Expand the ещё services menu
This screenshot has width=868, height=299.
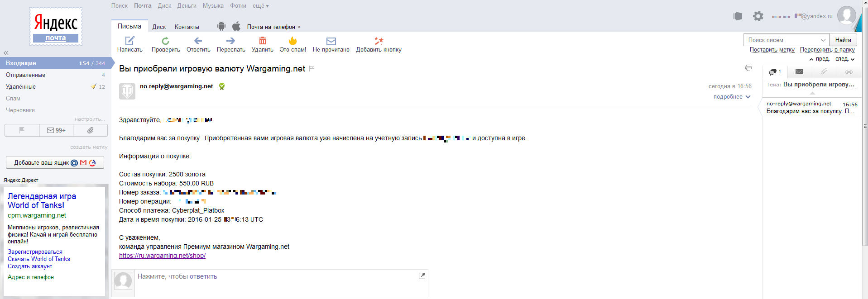click(261, 6)
